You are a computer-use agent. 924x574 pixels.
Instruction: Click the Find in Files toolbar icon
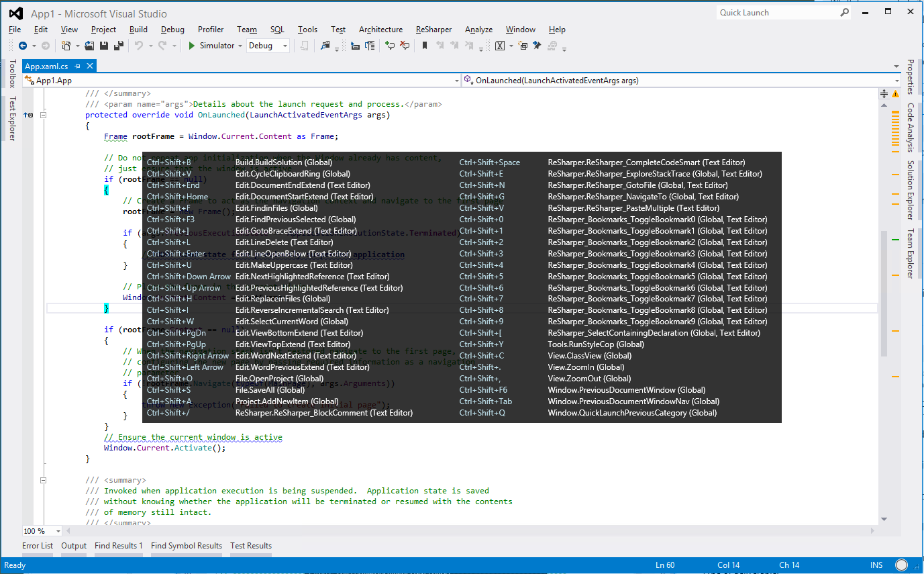325,46
